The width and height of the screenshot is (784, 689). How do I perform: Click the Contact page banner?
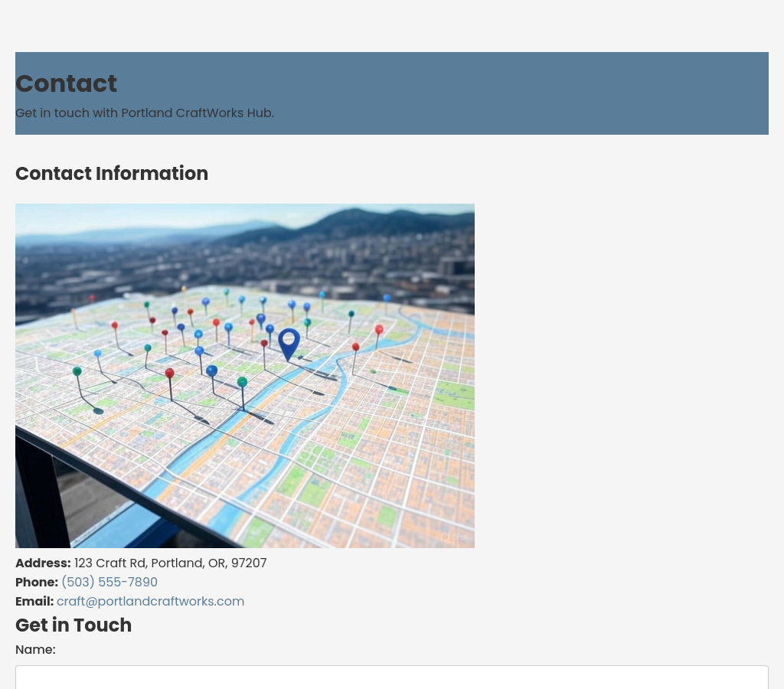(x=392, y=93)
